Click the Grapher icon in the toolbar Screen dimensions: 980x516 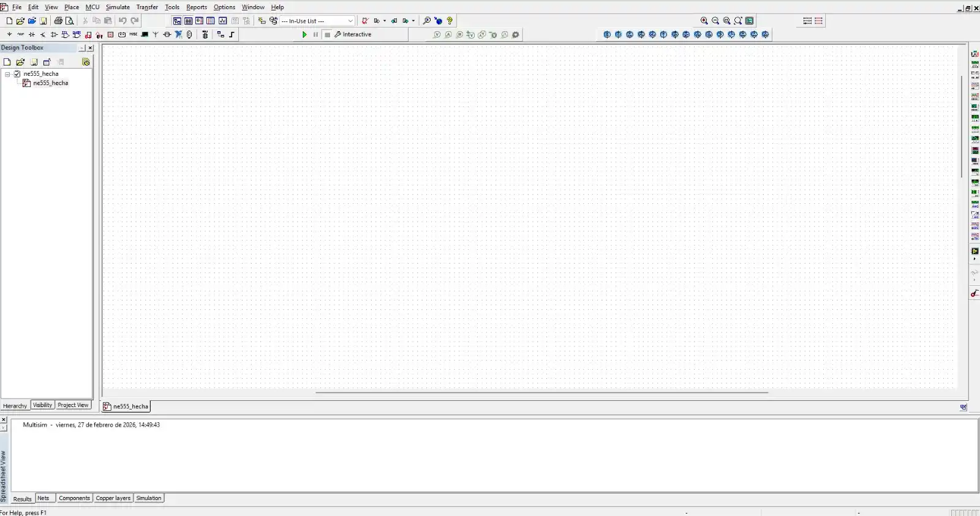click(x=223, y=21)
